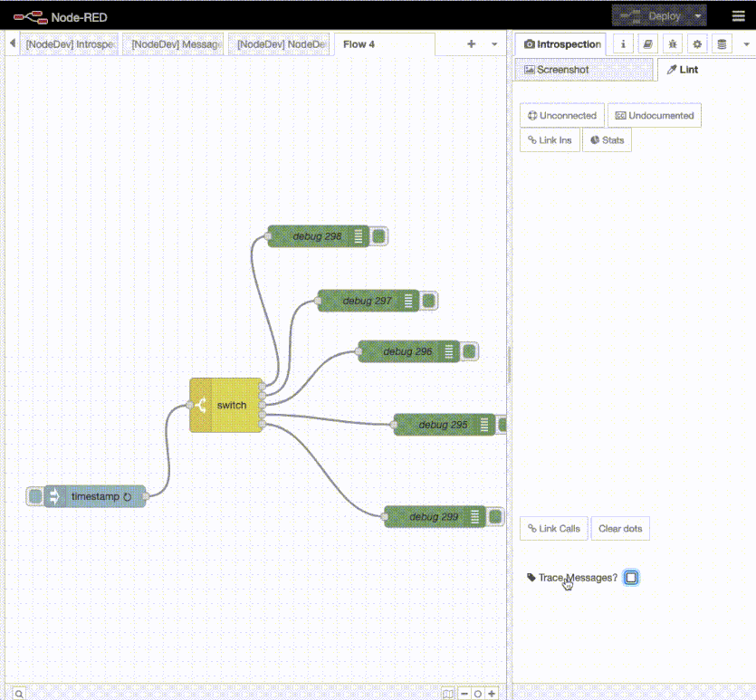Open the flow tab list dropdown
Viewport: 756px width, 700px height.
pos(494,43)
